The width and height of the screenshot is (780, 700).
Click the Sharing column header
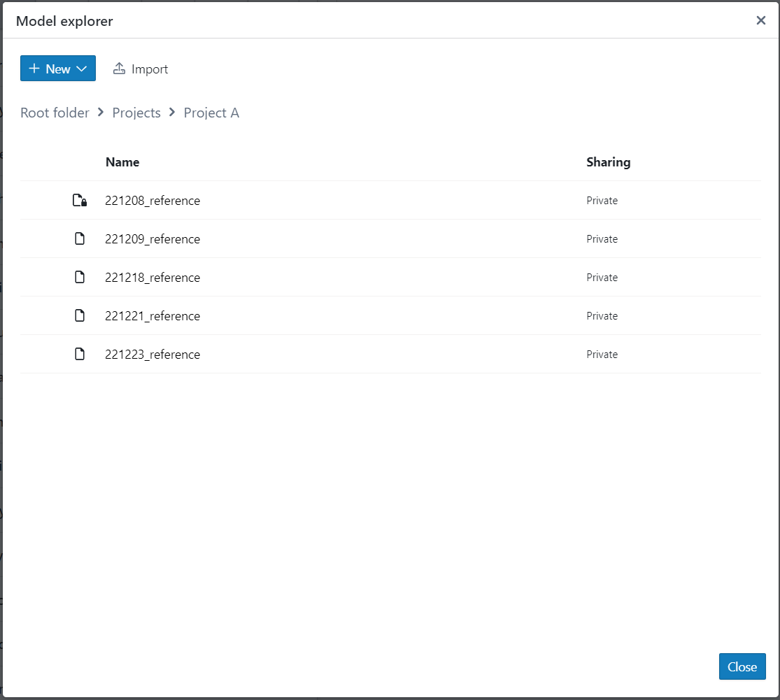608,162
